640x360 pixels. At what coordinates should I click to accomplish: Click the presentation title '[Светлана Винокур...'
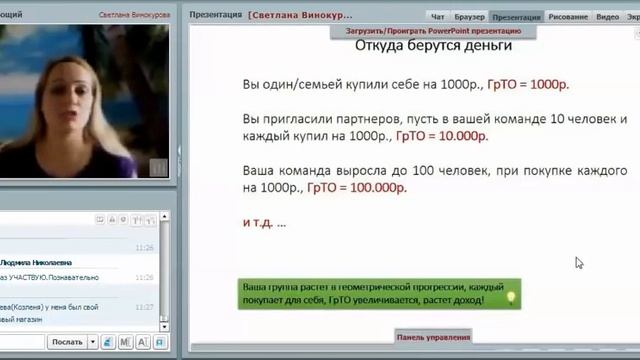pyautogui.click(x=300, y=16)
